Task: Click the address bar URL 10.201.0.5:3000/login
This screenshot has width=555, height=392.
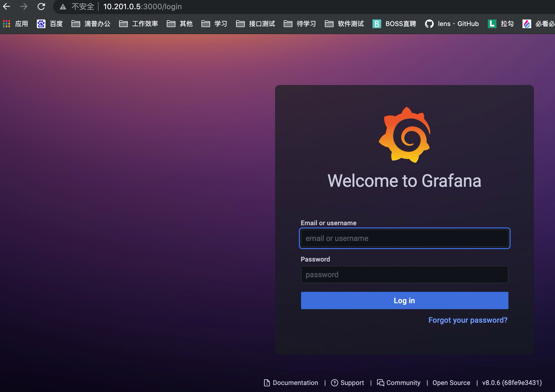Action: click(x=142, y=6)
